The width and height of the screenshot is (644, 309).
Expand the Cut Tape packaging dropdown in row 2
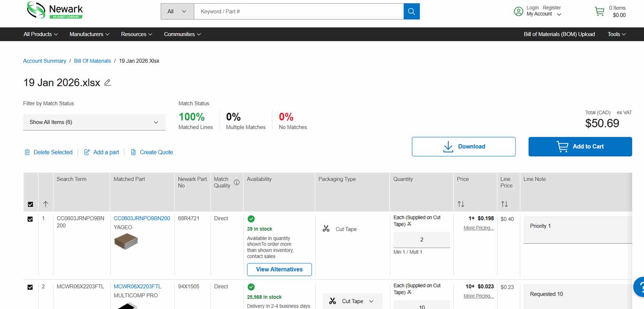(x=352, y=301)
